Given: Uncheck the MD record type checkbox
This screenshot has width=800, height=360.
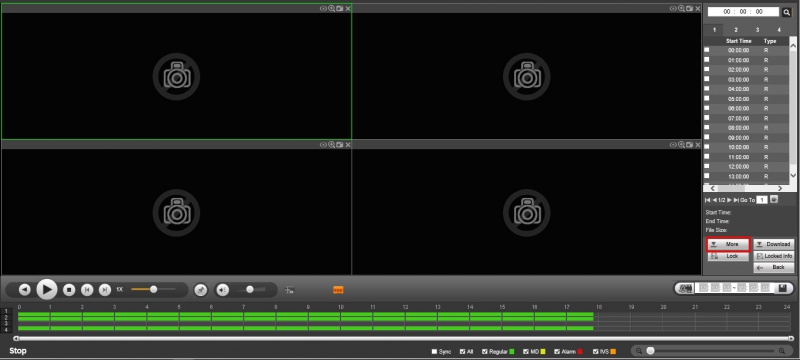Looking at the screenshot, I should pos(526,351).
